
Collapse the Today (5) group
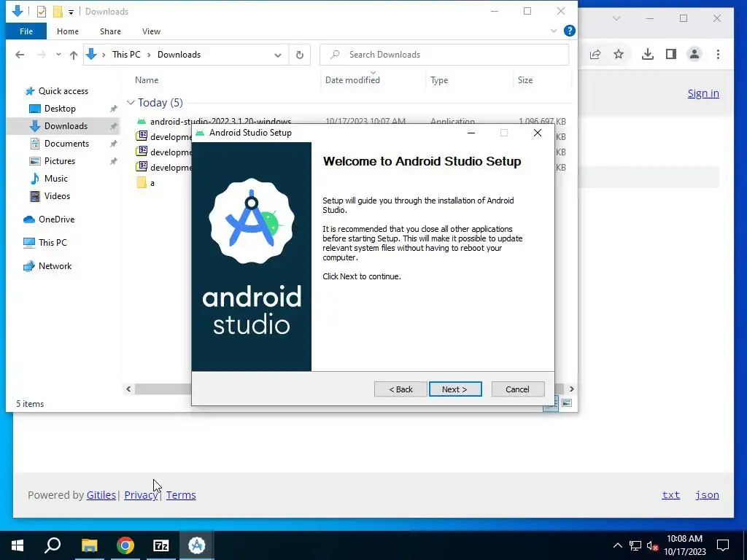[131, 102]
